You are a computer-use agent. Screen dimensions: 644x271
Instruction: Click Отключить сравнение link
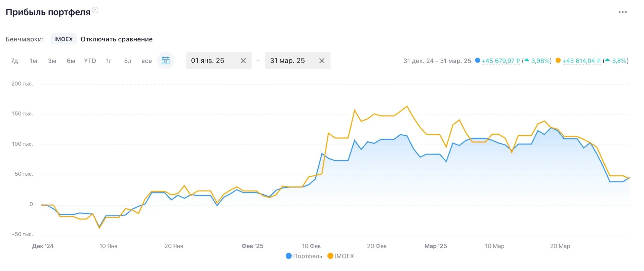pos(117,39)
